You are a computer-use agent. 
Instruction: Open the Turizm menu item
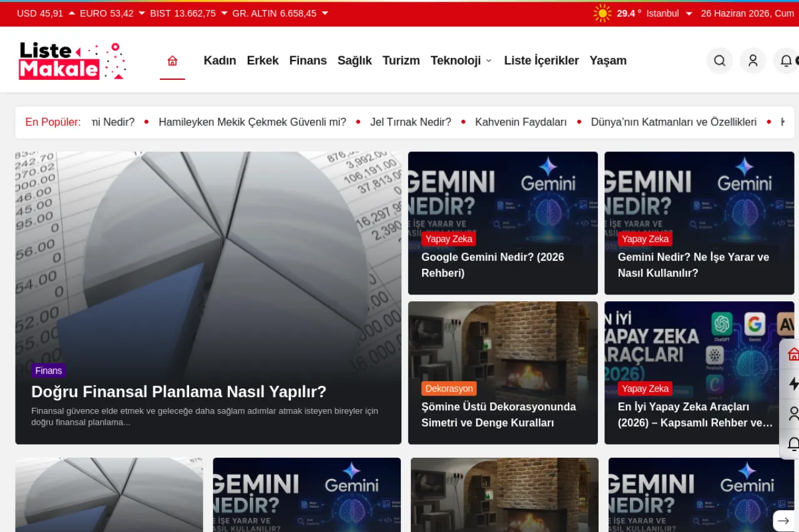[x=401, y=60]
